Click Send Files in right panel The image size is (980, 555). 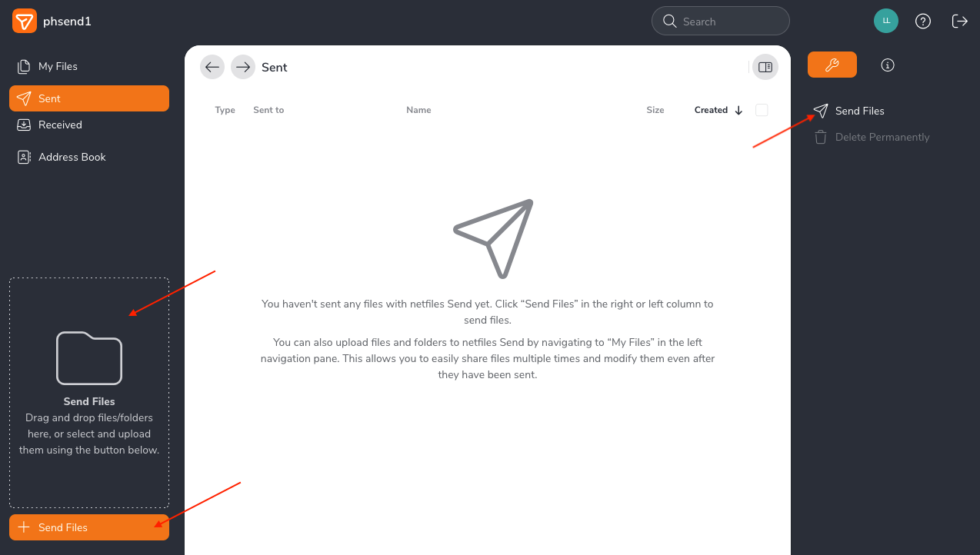(859, 111)
